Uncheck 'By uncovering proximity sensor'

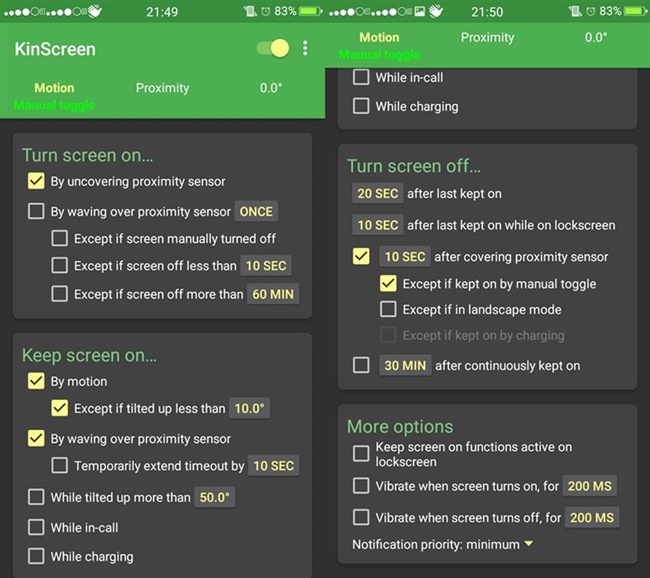click(x=36, y=181)
